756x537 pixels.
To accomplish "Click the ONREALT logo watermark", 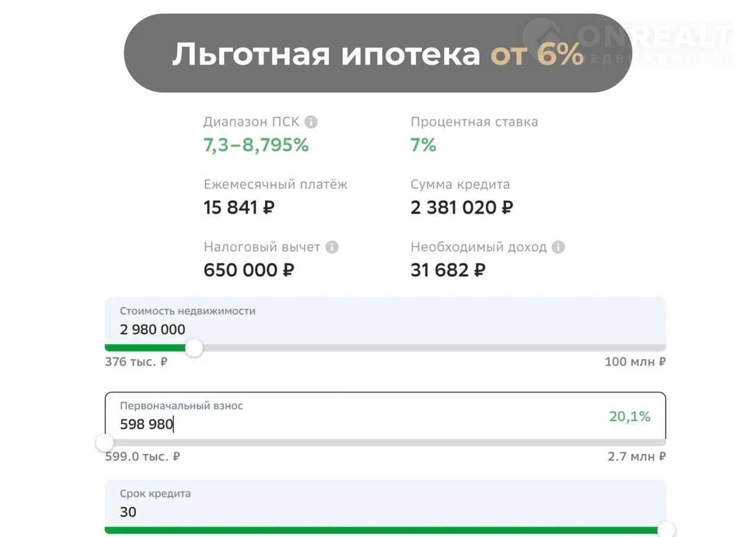I will click(629, 40).
